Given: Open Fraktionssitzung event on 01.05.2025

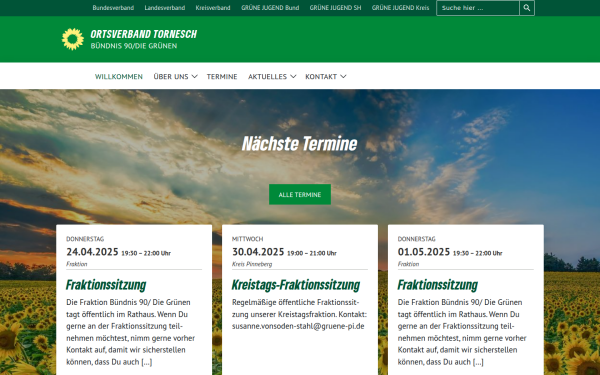Looking at the screenshot, I should (x=438, y=285).
